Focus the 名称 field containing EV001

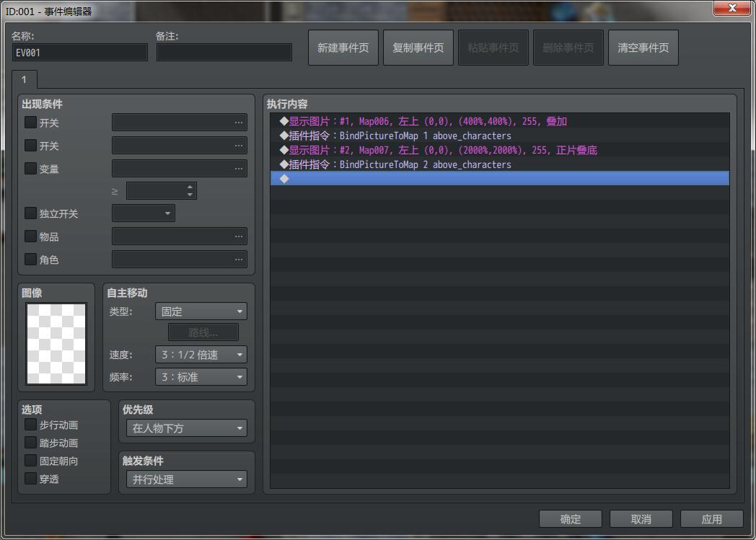point(80,53)
